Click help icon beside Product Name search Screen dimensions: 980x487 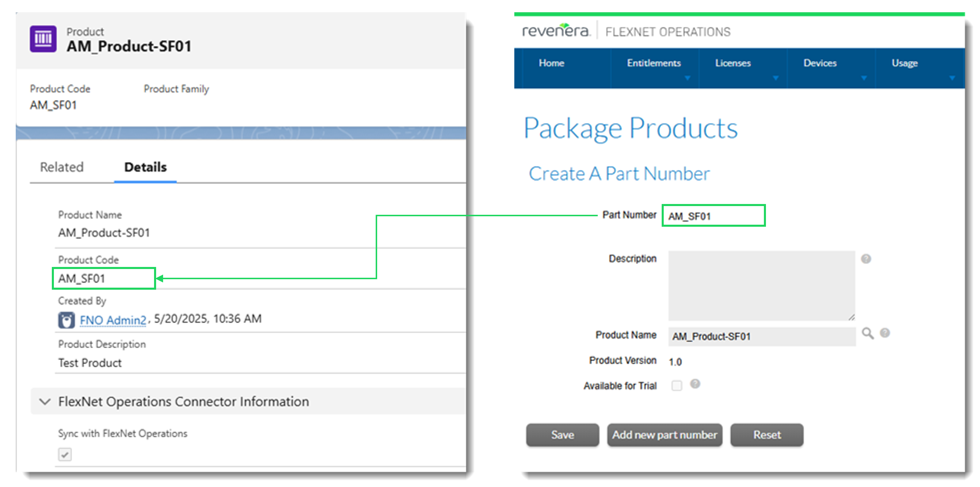[885, 333]
